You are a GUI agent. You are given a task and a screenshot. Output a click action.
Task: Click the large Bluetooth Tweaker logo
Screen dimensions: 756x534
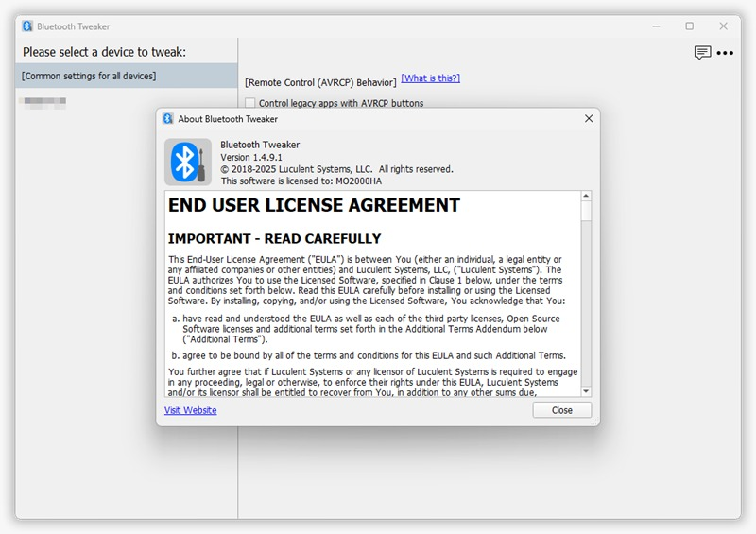(187, 162)
